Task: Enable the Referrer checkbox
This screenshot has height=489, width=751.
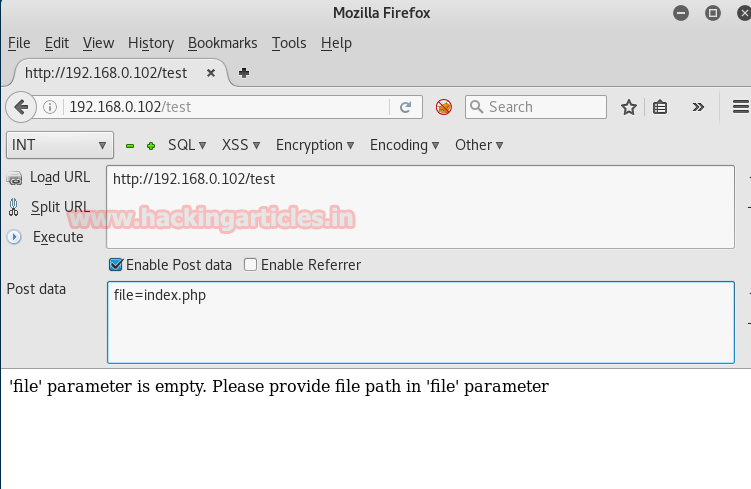Action: pyautogui.click(x=251, y=265)
